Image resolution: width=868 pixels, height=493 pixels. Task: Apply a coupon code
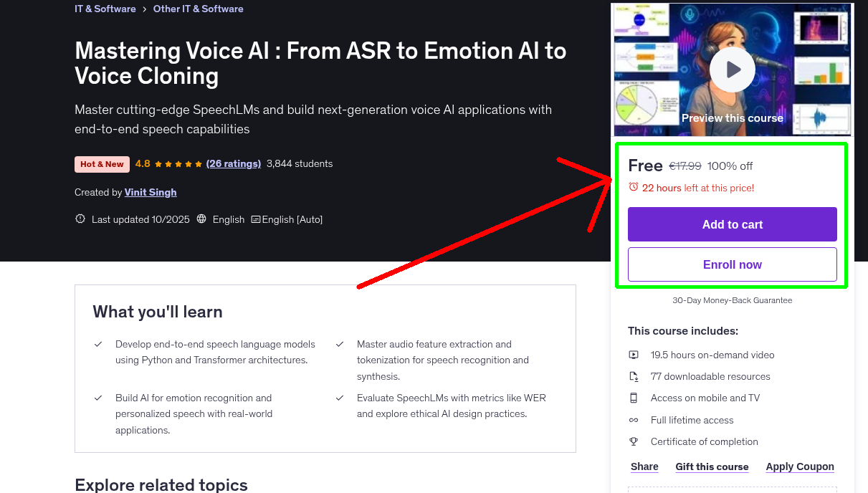[x=800, y=466]
